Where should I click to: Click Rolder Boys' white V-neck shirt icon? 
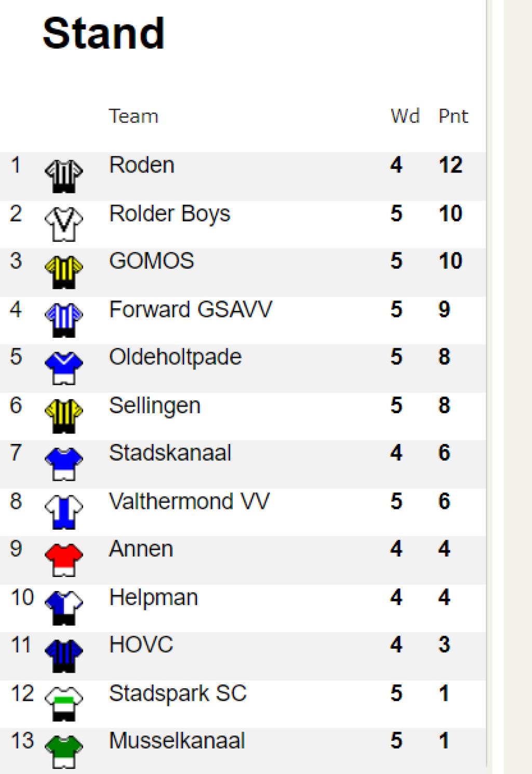click(63, 225)
